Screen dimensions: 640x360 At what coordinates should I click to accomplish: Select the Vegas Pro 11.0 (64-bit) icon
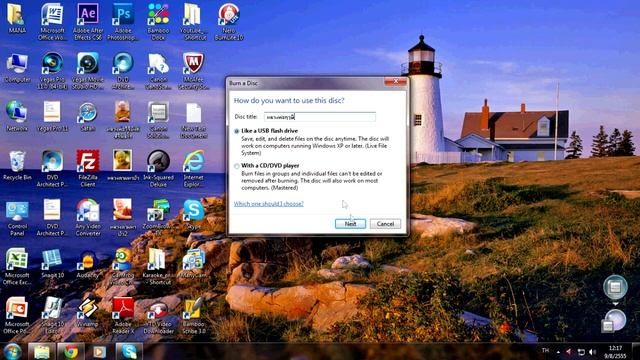tap(52, 70)
